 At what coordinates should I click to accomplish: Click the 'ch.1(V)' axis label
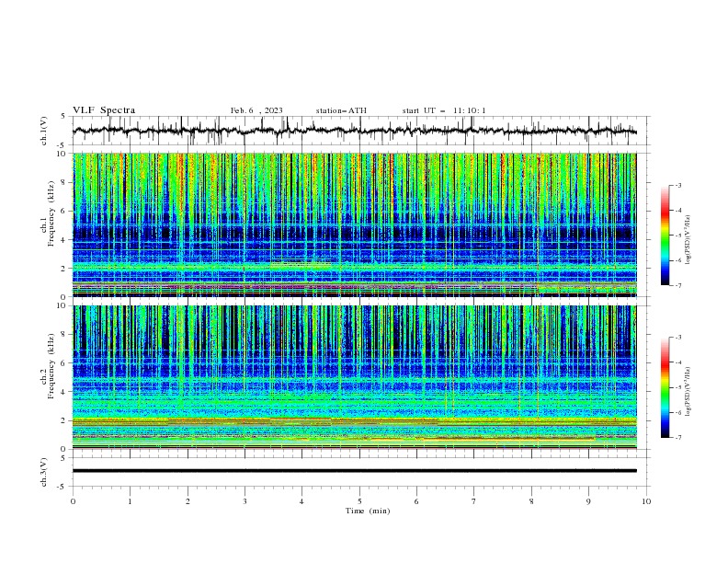click(x=44, y=131)
